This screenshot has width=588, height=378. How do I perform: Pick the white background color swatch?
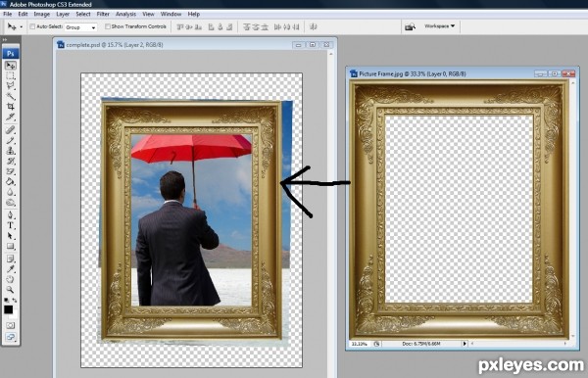click(15, 315)
